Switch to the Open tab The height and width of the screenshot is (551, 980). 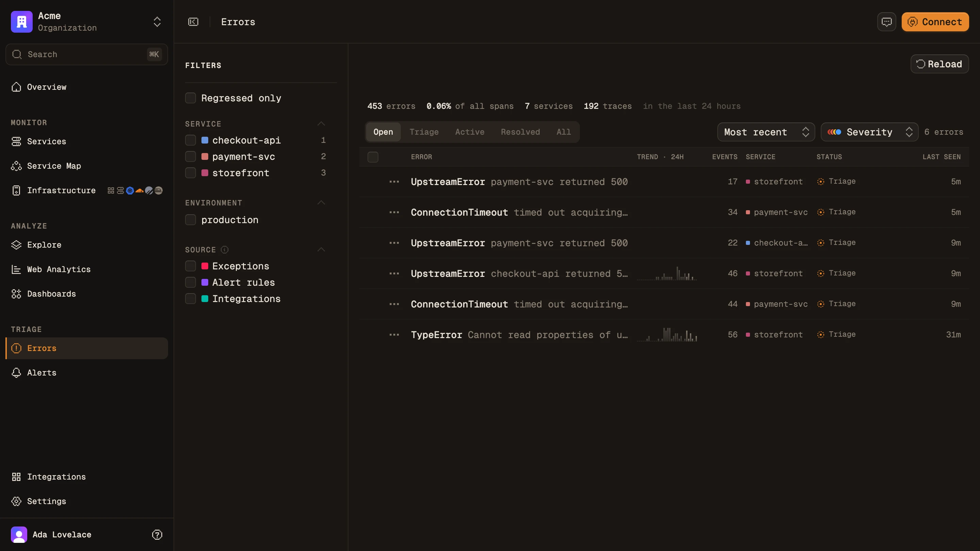(383, 132)
